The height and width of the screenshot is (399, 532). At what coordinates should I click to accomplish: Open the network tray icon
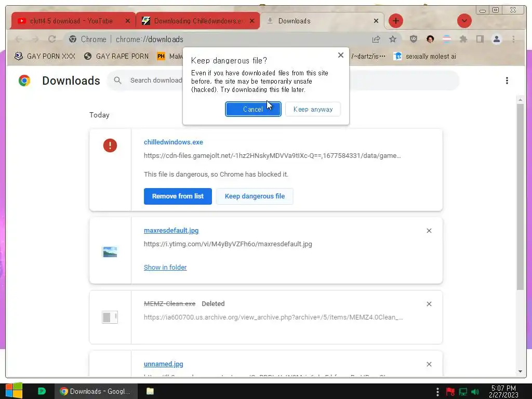coord(463,392)
